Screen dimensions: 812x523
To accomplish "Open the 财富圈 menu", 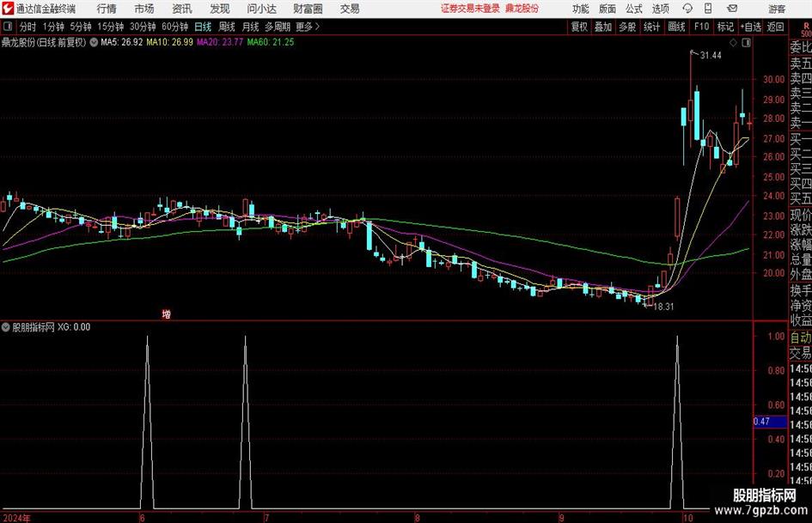I will (x=308, y=9).
